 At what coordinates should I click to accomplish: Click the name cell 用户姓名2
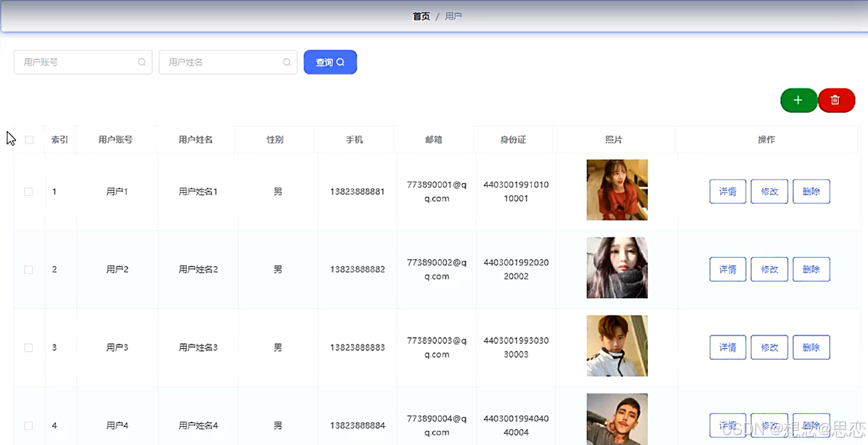point(199,269)
